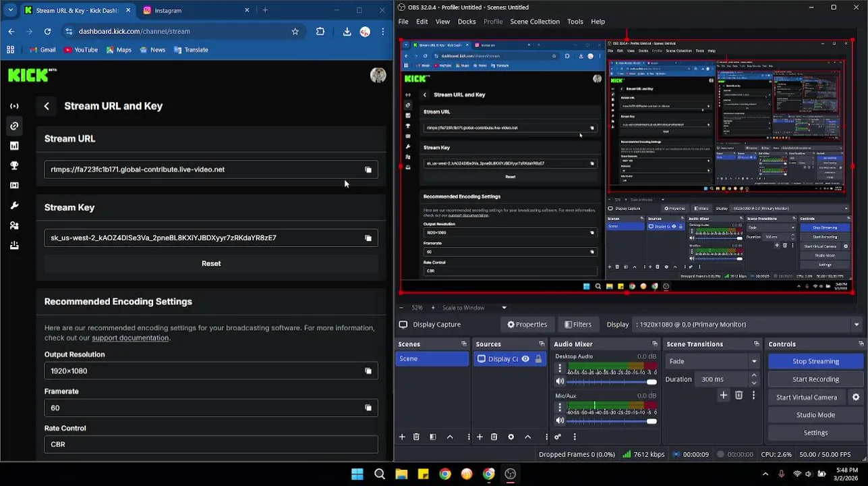Copy the Stream URL with its copy icon
This screenshot has height=486, width=868.
pyautogui.click(x=368, y=169)
